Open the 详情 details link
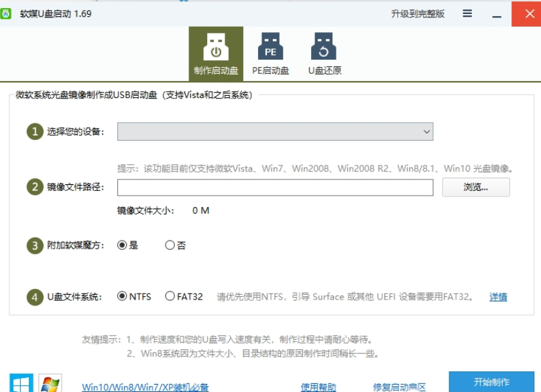 coord(498,297)
